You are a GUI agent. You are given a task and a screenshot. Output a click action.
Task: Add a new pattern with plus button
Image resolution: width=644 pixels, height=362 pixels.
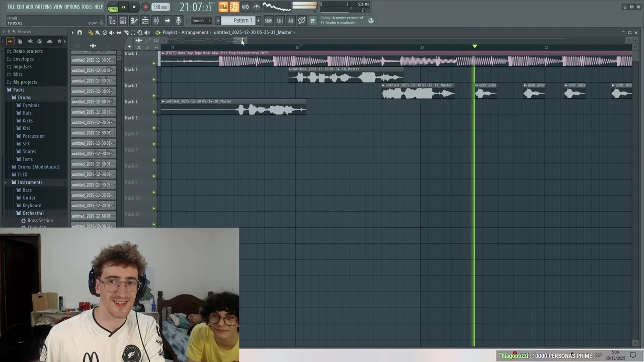[x=258, y=21]
